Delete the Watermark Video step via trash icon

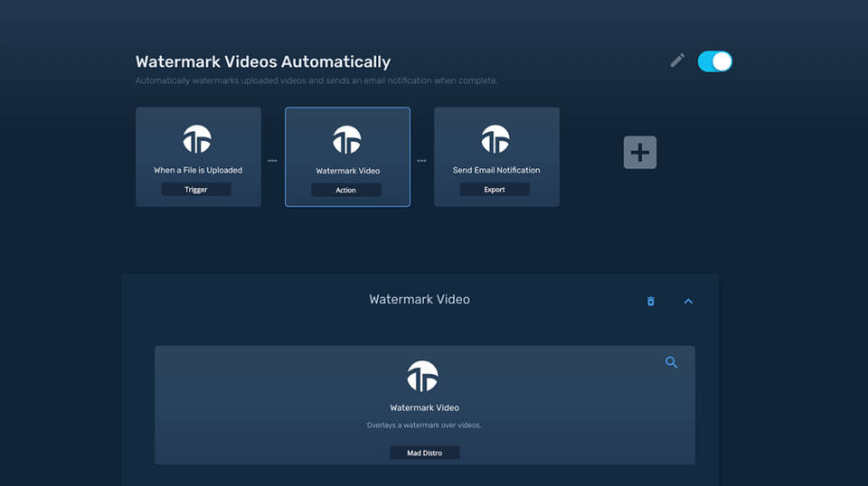tap(650, 301)
